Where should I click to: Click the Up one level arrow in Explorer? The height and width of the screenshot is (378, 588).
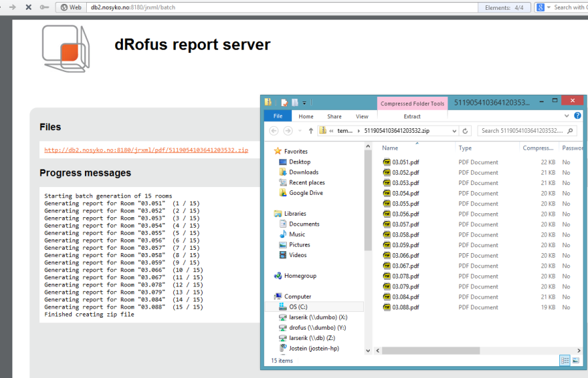click(x=311, y=131)
